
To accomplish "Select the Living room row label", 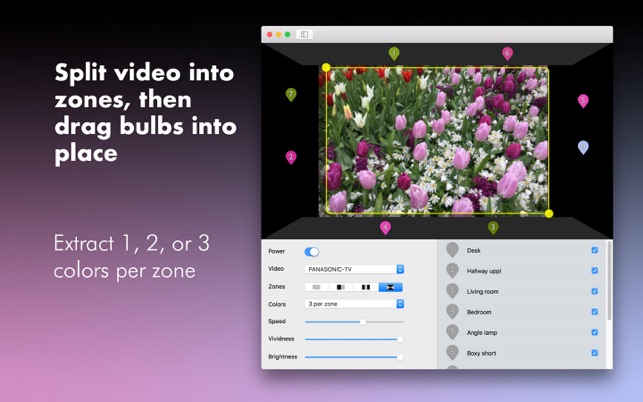I will [483, 292].
